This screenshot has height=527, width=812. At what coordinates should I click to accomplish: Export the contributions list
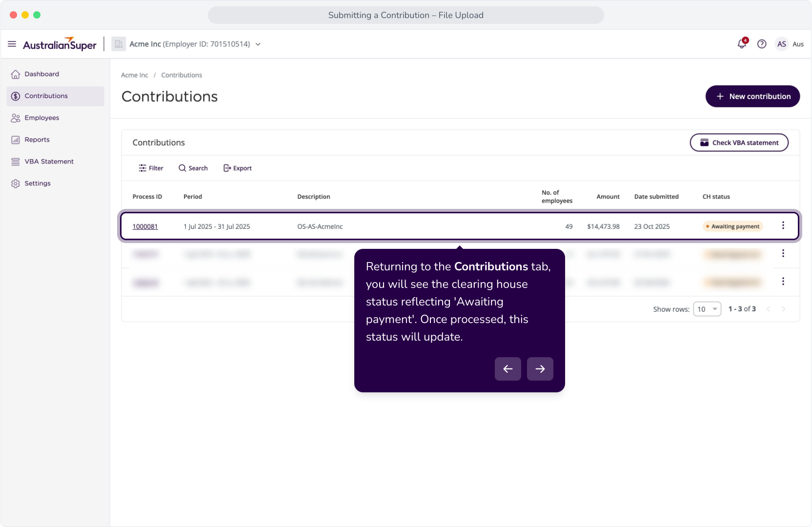click(238, 168)
